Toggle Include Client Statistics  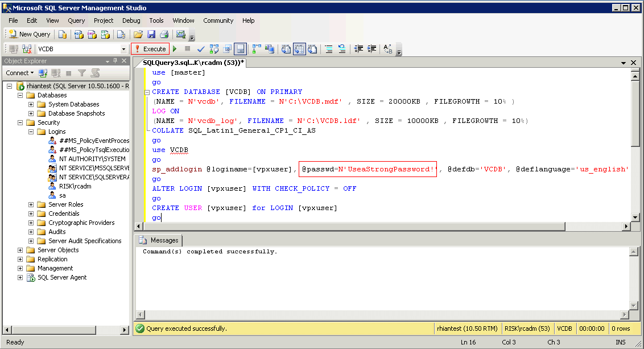(x=270, y=49)
